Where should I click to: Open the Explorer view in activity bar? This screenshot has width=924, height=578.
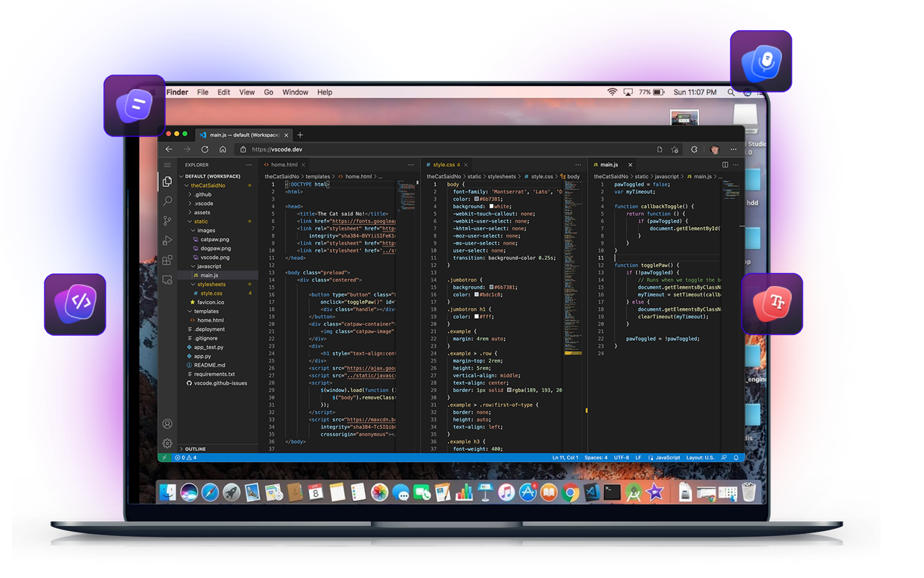coord(167,181)
